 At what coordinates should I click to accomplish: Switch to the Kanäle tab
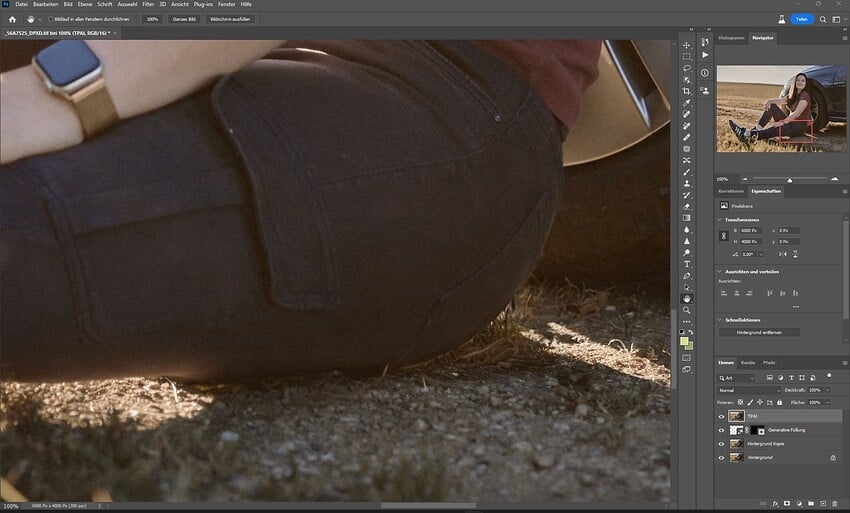point(748,362)
